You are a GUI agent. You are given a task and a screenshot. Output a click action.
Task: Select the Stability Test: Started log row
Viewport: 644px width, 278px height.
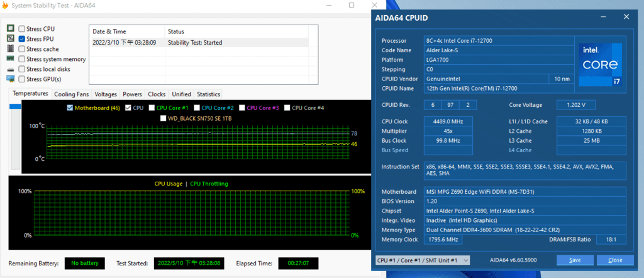tap(199, 42)
